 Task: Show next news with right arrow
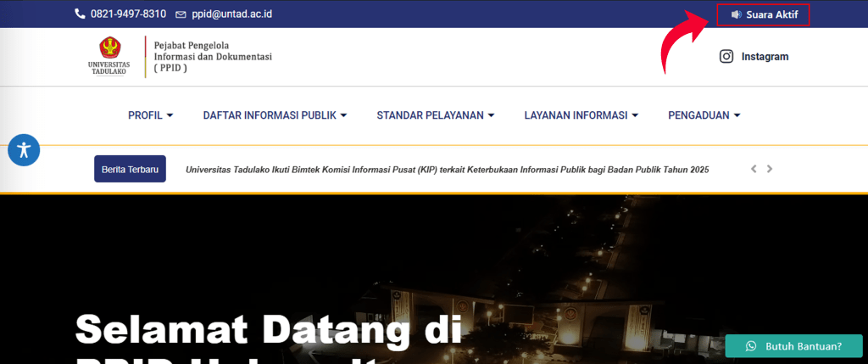click(770, 169)
